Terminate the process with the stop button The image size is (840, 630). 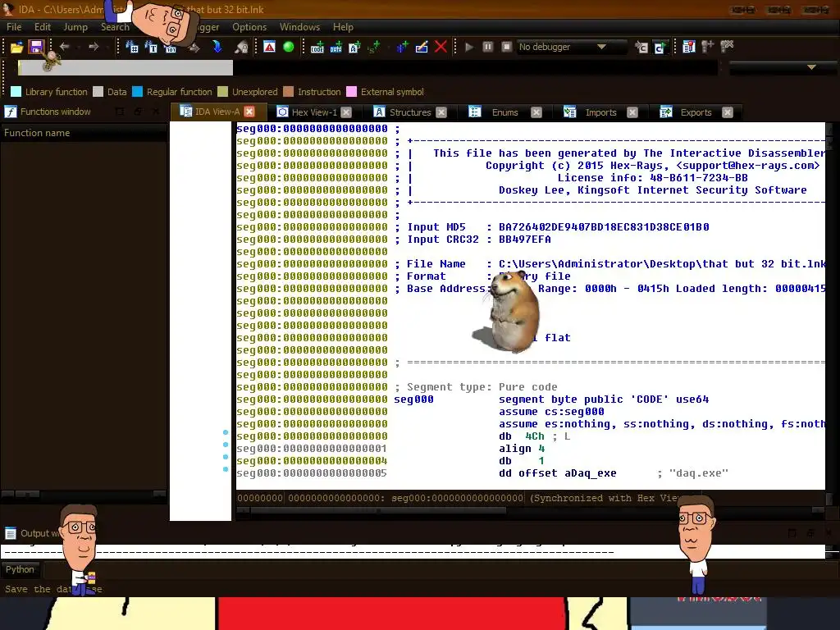(x=507, y=47)
